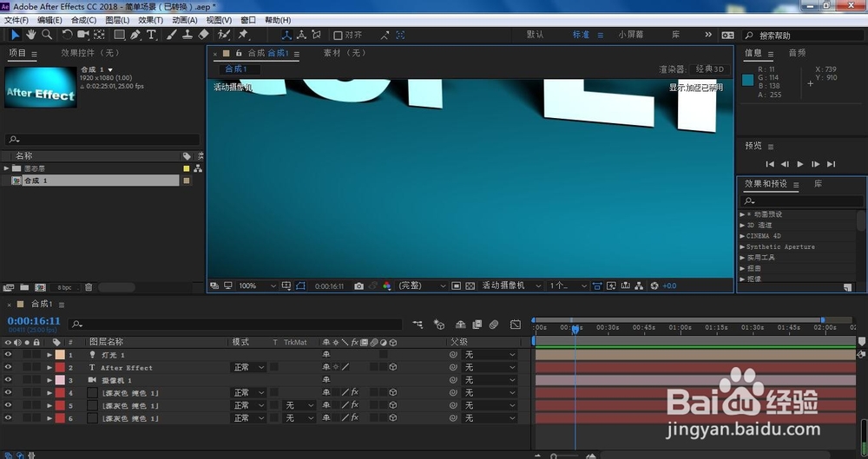Hide layer 4 solid via eye icon
Screen dimensions: 868x459
(8, 392)
